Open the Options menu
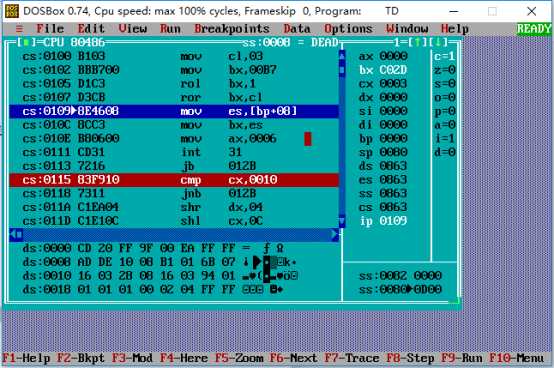The image size is (554, 368). (x=348, y=29)
